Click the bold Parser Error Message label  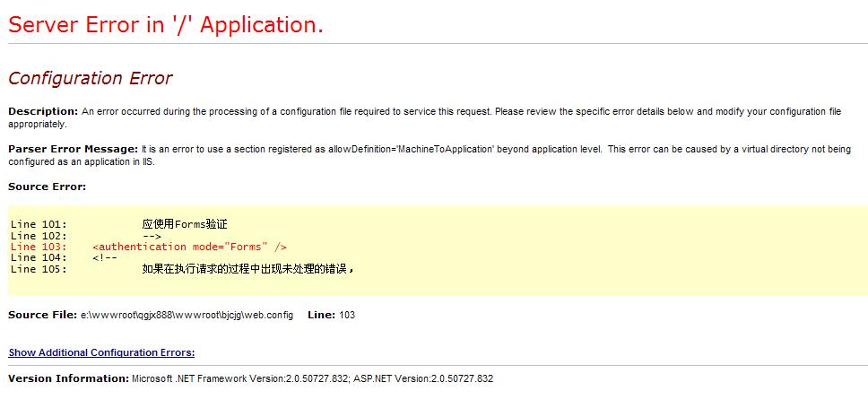(73, 149)
